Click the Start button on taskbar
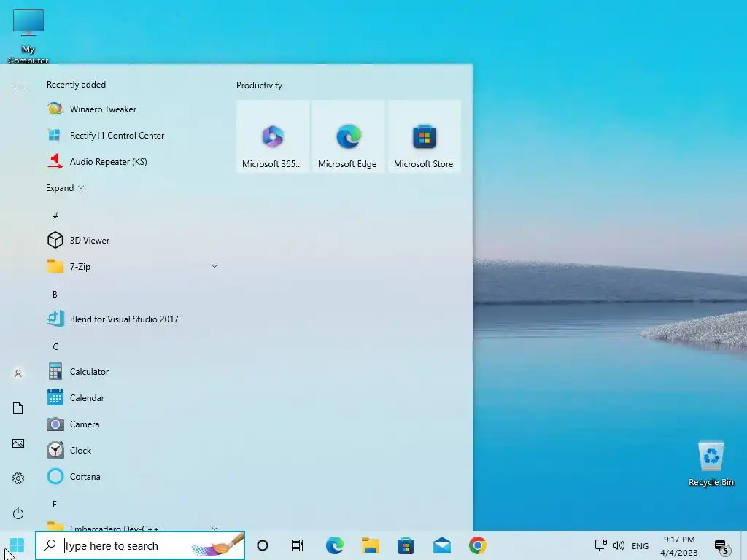 coord(18,545)
